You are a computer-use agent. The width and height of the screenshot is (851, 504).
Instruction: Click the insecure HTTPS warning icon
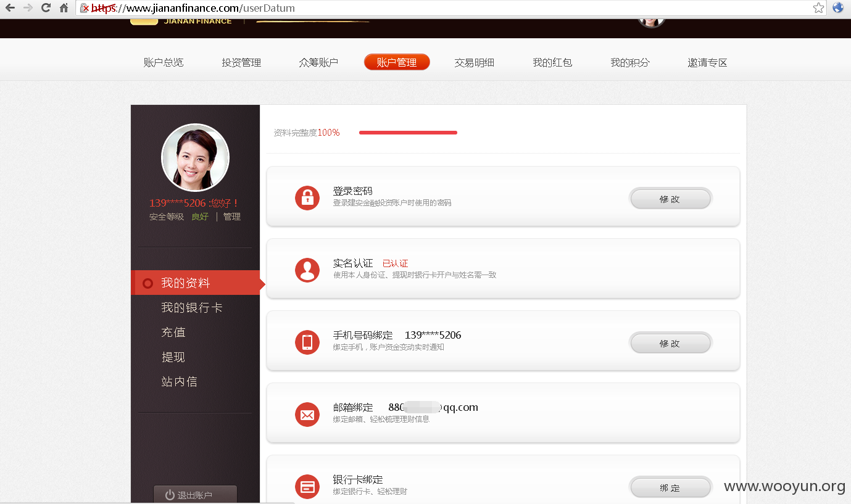[85, 8]
